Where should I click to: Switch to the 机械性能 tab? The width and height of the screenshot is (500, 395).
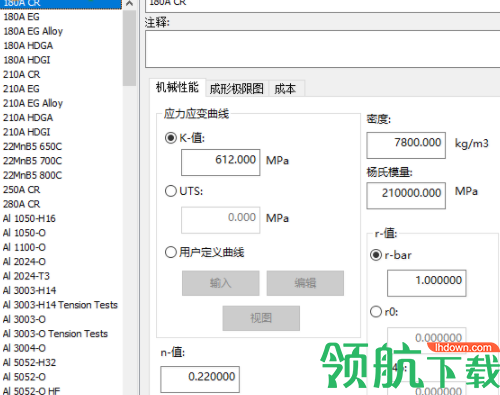coord(177,88)
